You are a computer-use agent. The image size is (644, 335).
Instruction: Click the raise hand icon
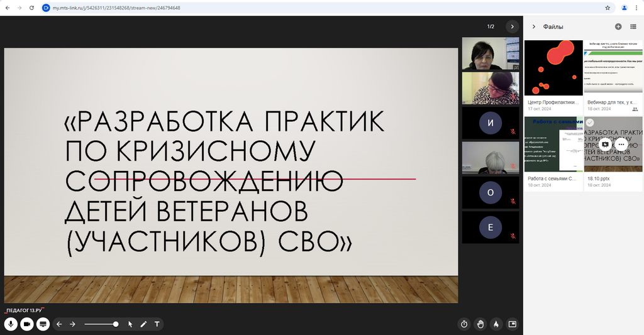[x=480, y=324]
